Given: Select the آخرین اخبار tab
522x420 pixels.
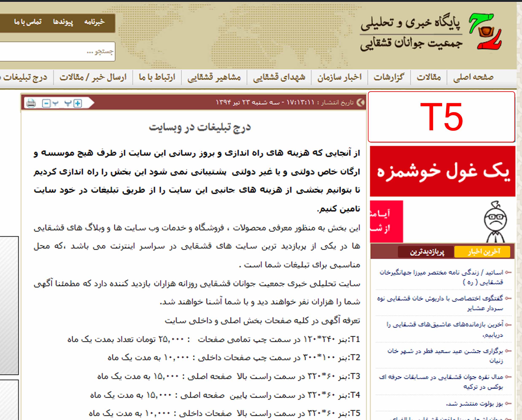Looking at the screenshot, I should click(482, 252).
